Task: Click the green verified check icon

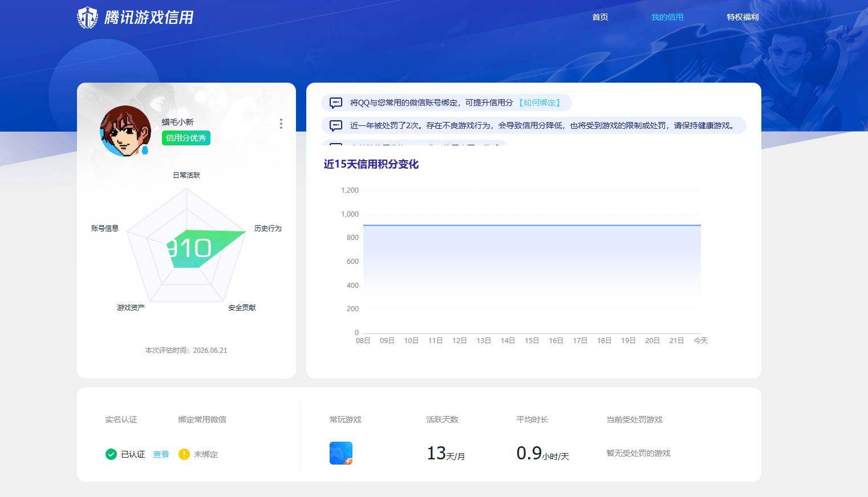Action: click(x=111, y=454)
